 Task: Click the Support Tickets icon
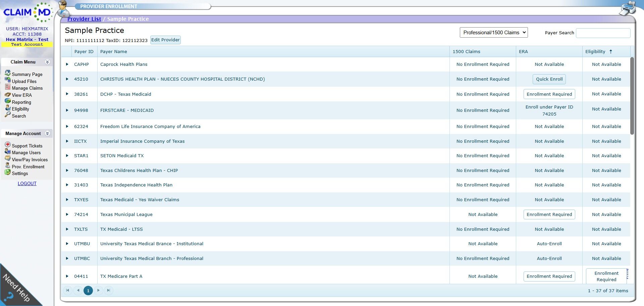pyautogui.click(x=7, y=144)
